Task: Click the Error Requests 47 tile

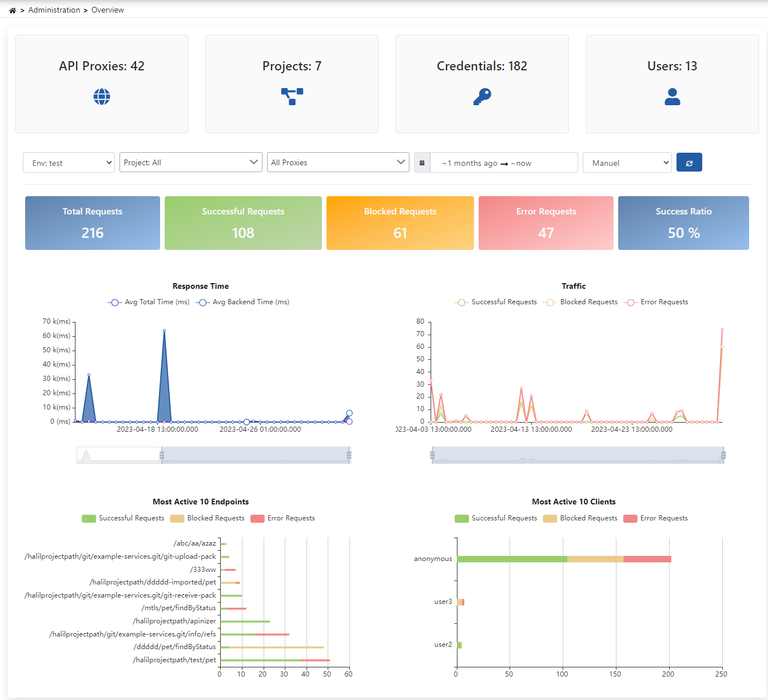Action: [x=546, y=223]
